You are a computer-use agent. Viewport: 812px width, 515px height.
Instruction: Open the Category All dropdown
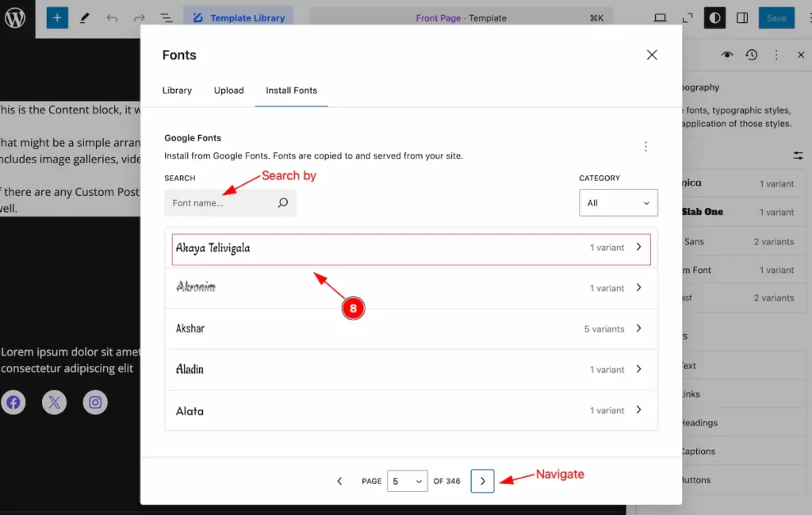tap(619, 202)
